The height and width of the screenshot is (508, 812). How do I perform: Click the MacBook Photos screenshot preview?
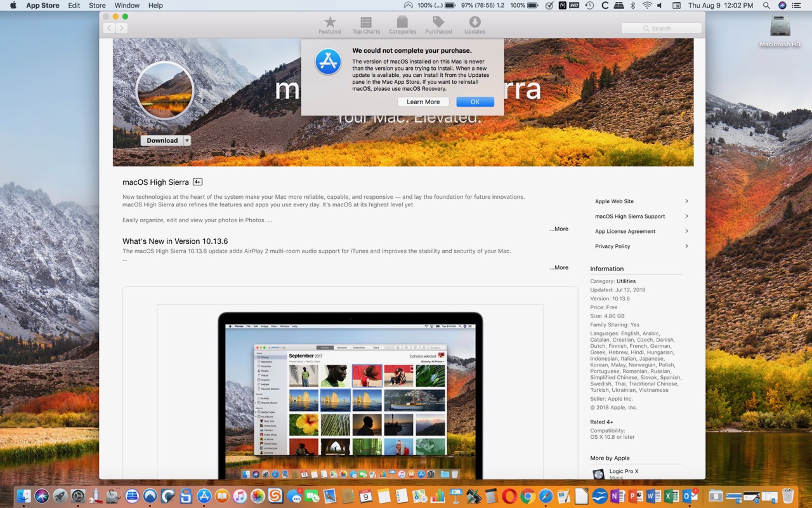[x=350, y=392]
